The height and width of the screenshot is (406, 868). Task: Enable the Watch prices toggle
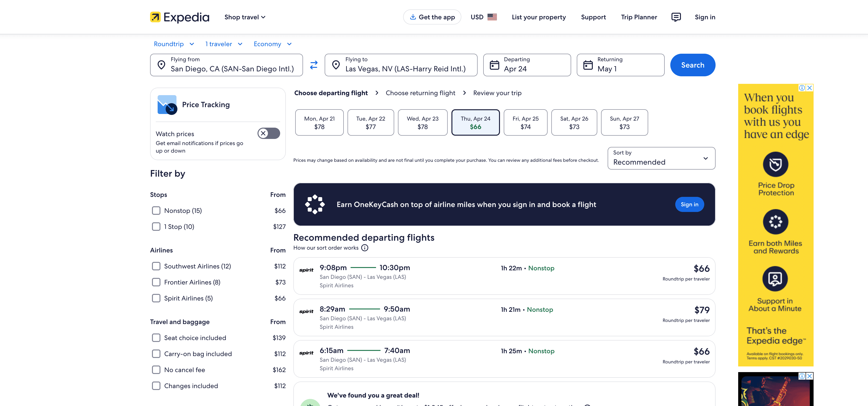269,134
